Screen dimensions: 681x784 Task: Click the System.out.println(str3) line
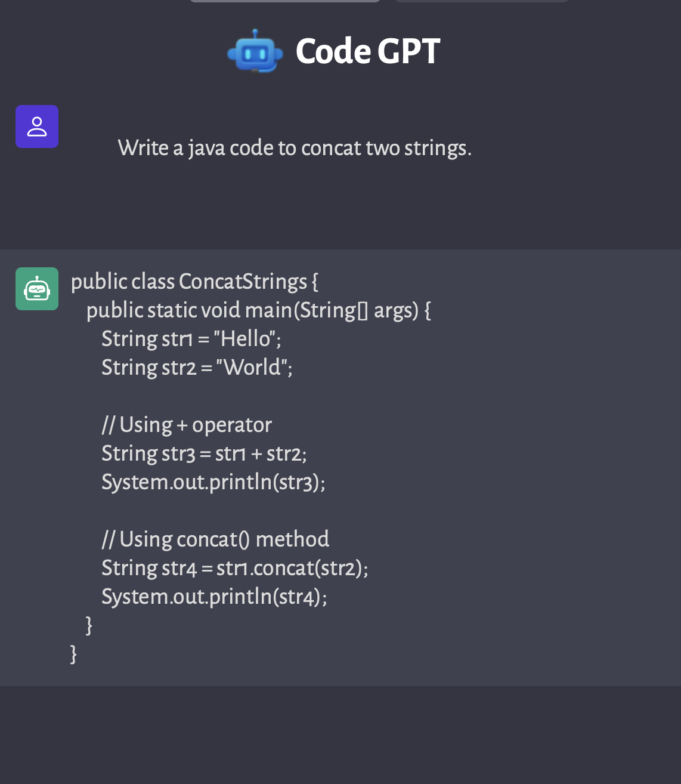tap(213, 482)
